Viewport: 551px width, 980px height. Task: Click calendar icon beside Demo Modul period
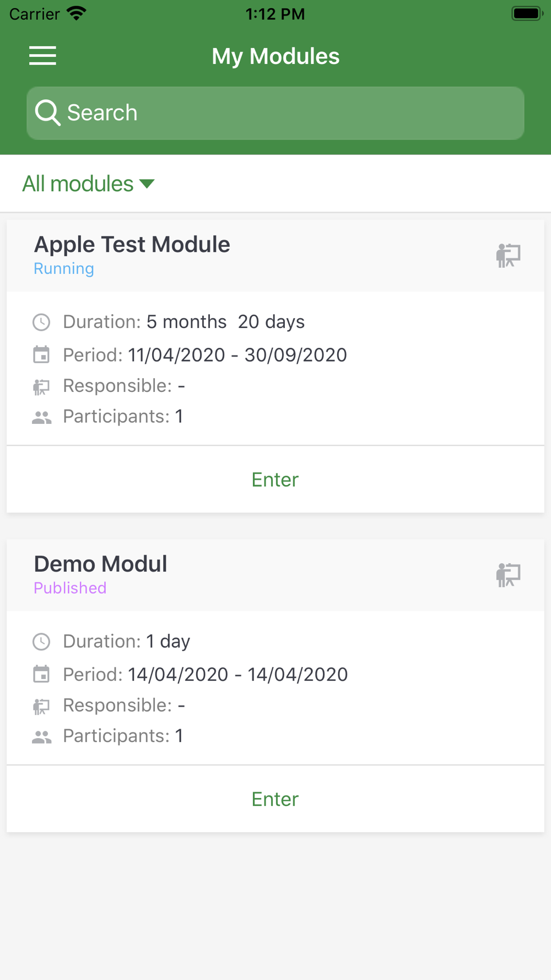[41, 674]
